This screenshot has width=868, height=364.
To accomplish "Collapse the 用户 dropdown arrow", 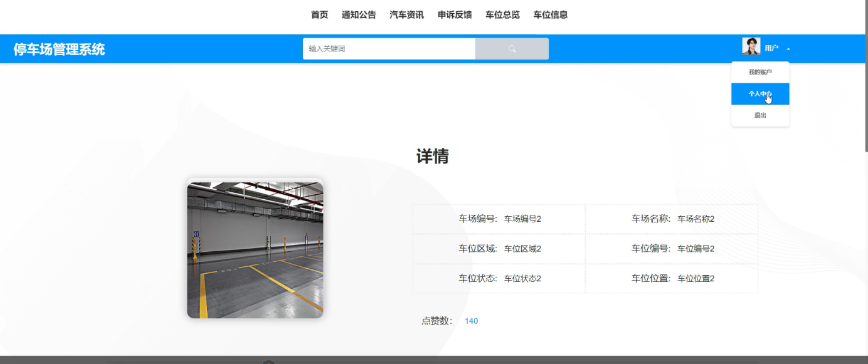I will click(788, 49).
